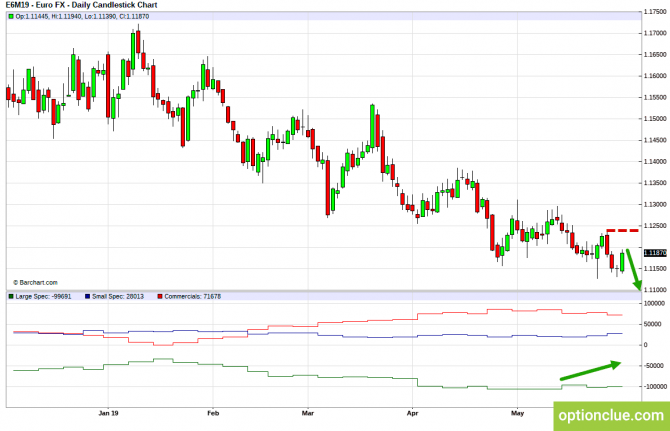
Task: Click the current price tag 1.11870
Action: 655,253
